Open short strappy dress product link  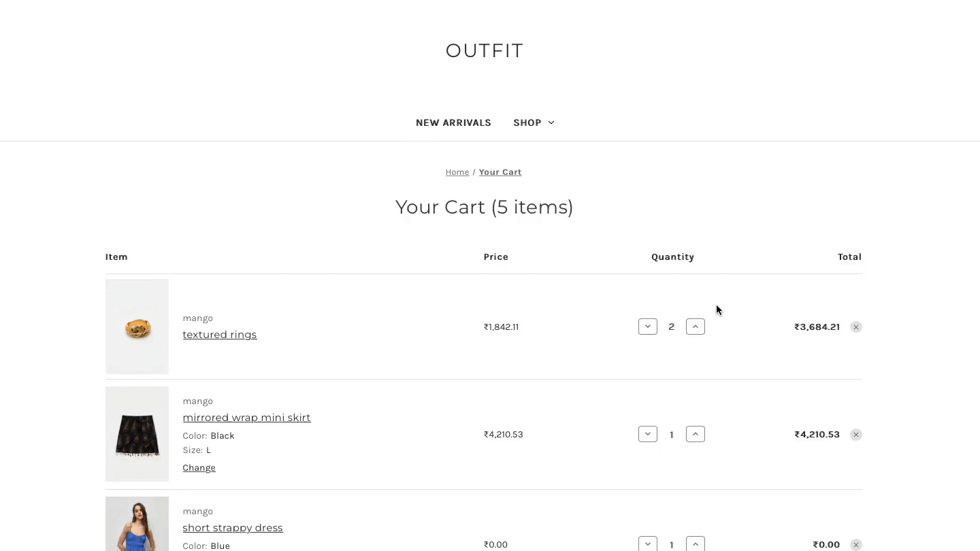[x=233, y=528]
